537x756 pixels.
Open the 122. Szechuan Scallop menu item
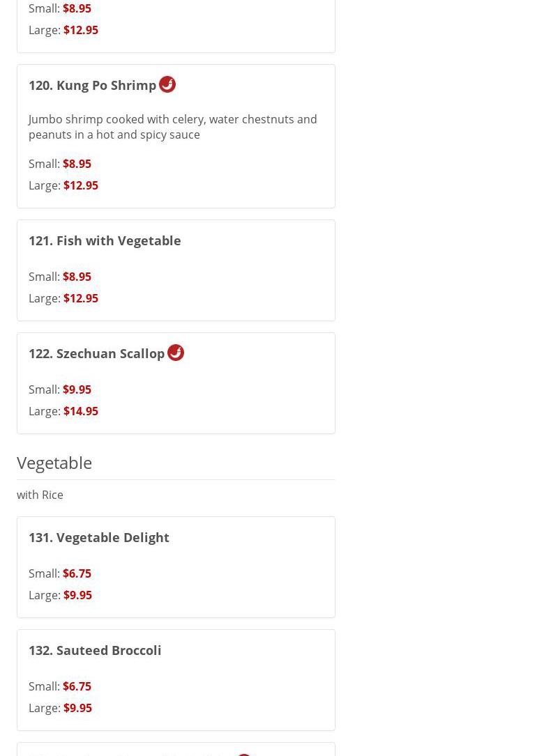click(x=96, y=353)
